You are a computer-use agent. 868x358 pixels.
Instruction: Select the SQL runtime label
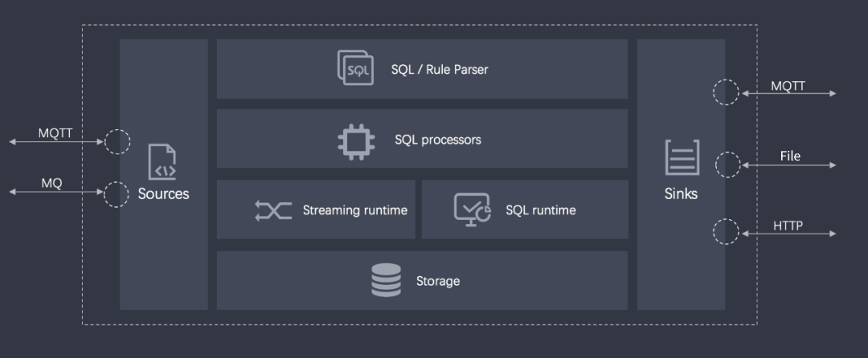click(540, 210)
